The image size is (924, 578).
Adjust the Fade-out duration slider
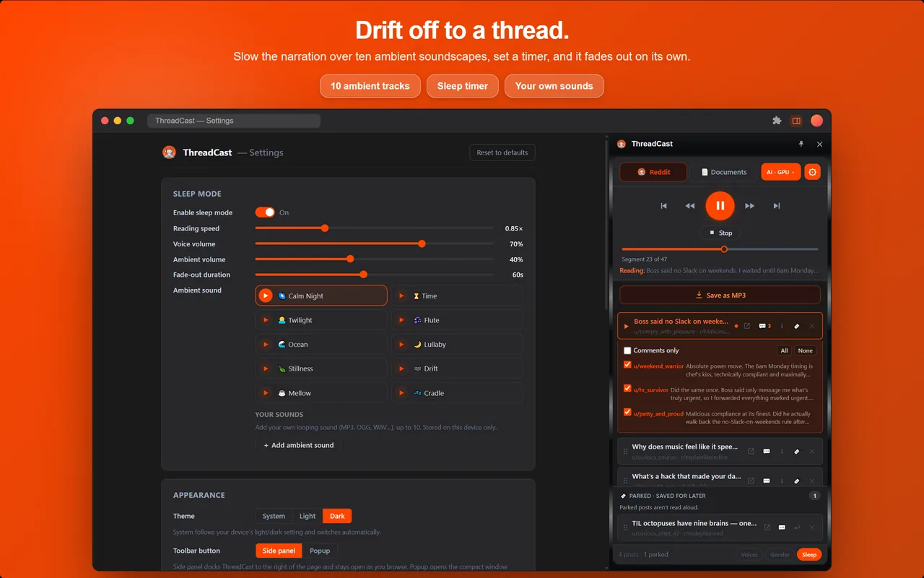(374, 275)
